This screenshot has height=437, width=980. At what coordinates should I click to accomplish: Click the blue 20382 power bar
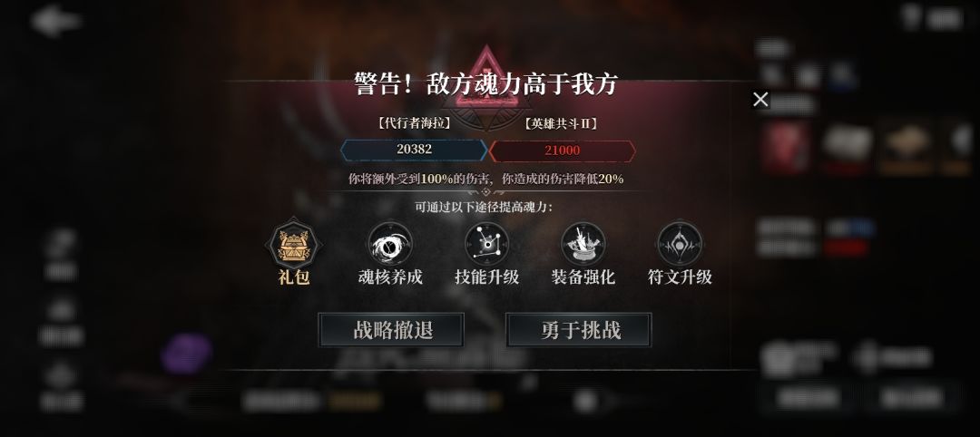[x=414, y=150]
